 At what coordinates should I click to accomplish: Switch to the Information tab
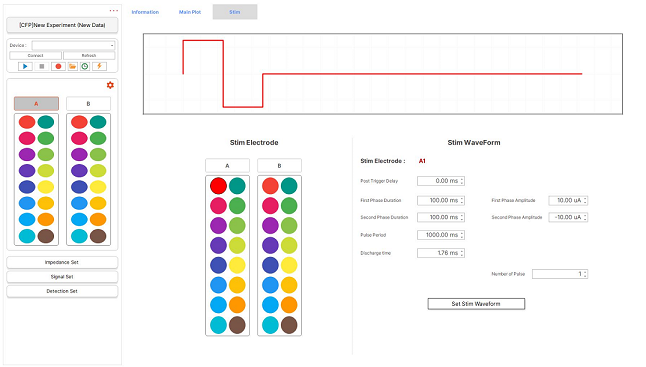click(x=145, y=12)
